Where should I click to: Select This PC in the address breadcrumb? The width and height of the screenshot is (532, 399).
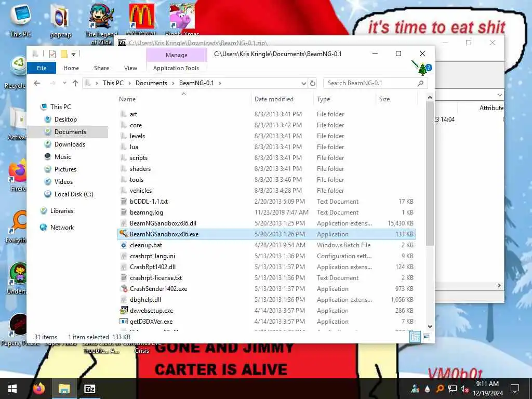[x=113, y=83]
